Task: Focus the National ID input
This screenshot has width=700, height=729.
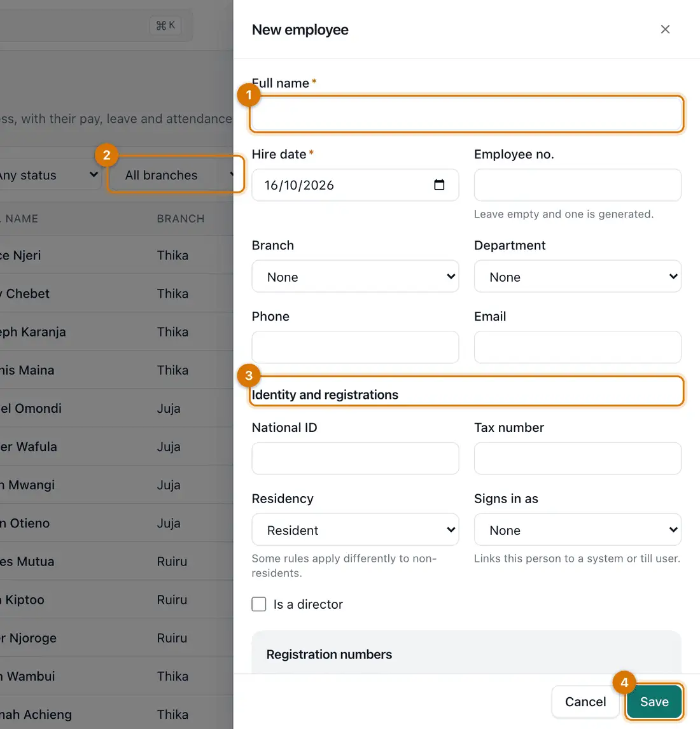Action: 355,458
